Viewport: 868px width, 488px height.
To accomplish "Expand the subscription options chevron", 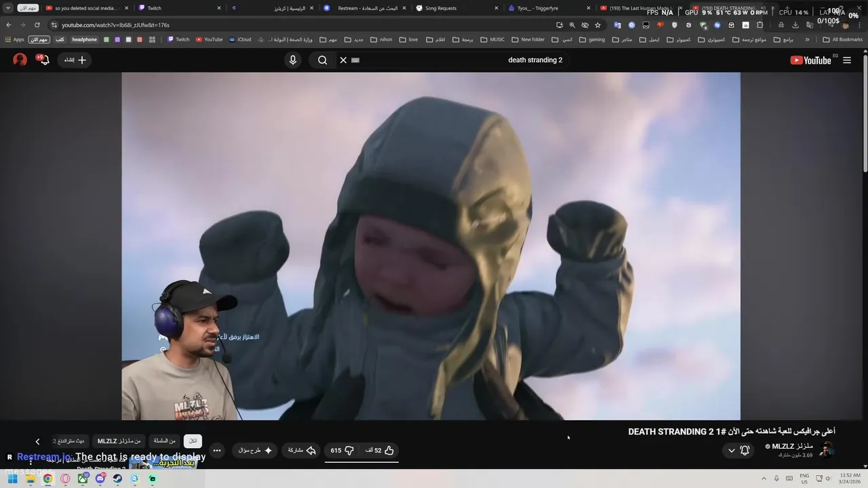I will click(x=731, y=450).
